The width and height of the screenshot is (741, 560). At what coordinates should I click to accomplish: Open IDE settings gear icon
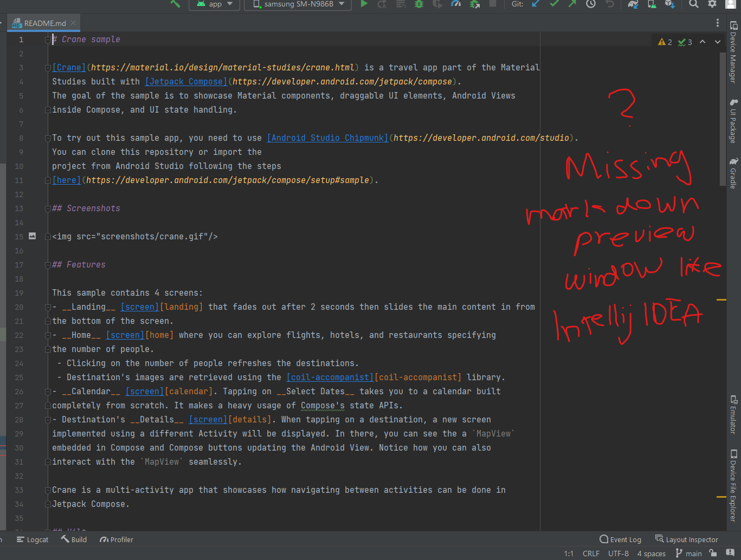pos(712,4)
